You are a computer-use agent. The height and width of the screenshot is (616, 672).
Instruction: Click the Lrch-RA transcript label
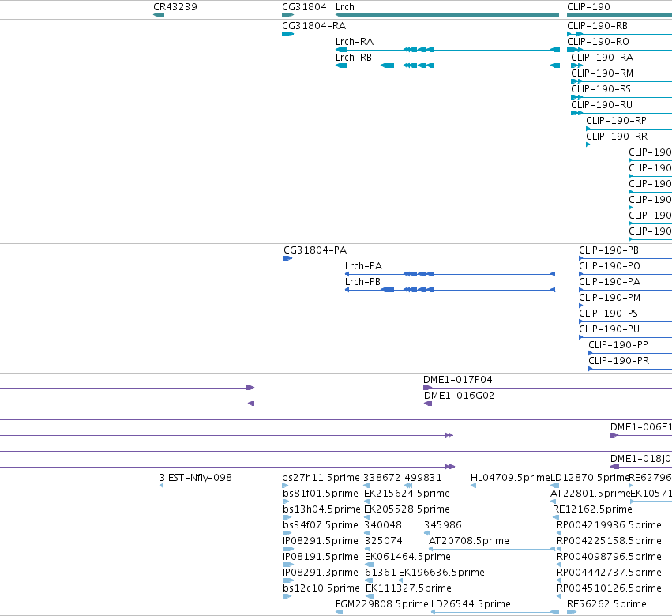pos(355,42)
